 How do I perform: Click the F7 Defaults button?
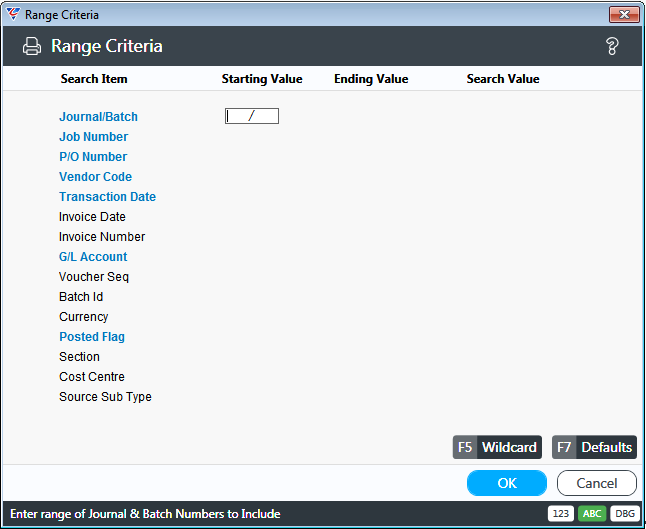(595, 447)
